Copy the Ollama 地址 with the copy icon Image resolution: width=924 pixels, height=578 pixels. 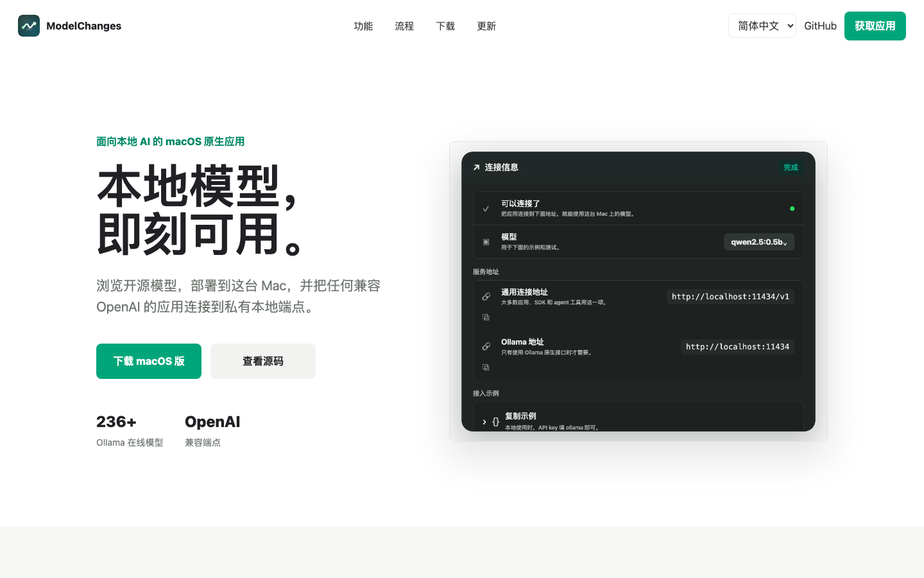[486, 367]
